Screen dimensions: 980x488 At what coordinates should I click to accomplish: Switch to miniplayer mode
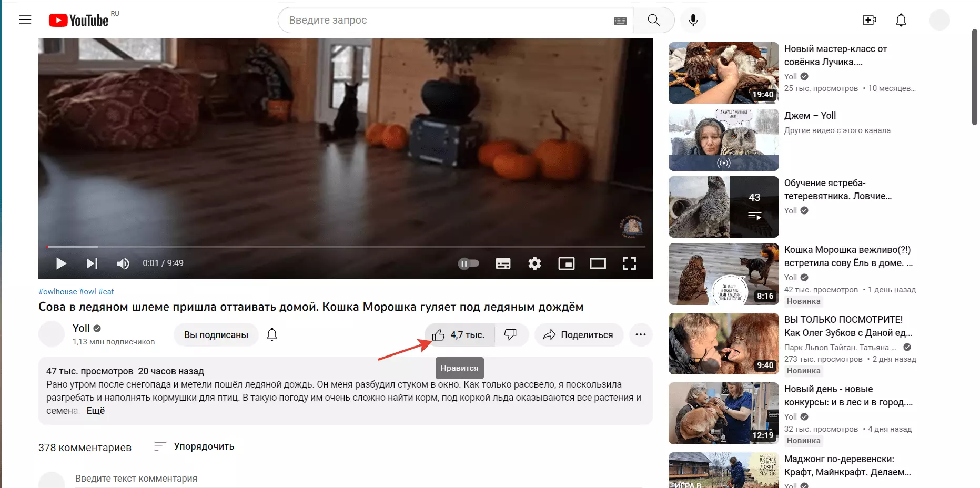[567, 263]
